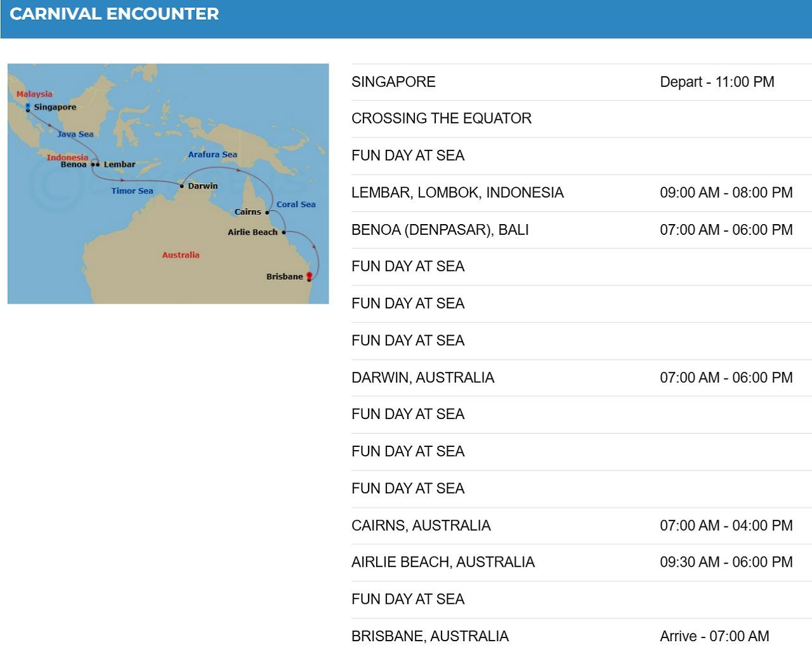Select the Arafura Sea label on the map

(213, 154)
